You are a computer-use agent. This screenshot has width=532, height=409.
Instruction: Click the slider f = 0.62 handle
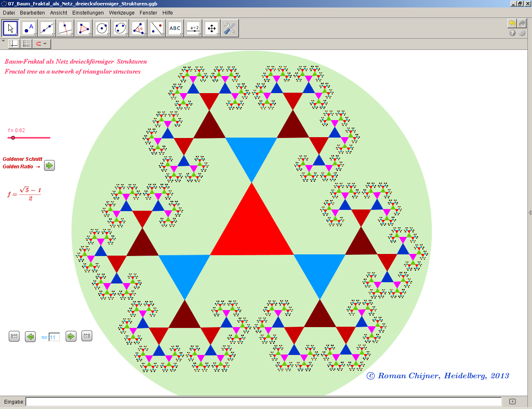pos(13,138)
